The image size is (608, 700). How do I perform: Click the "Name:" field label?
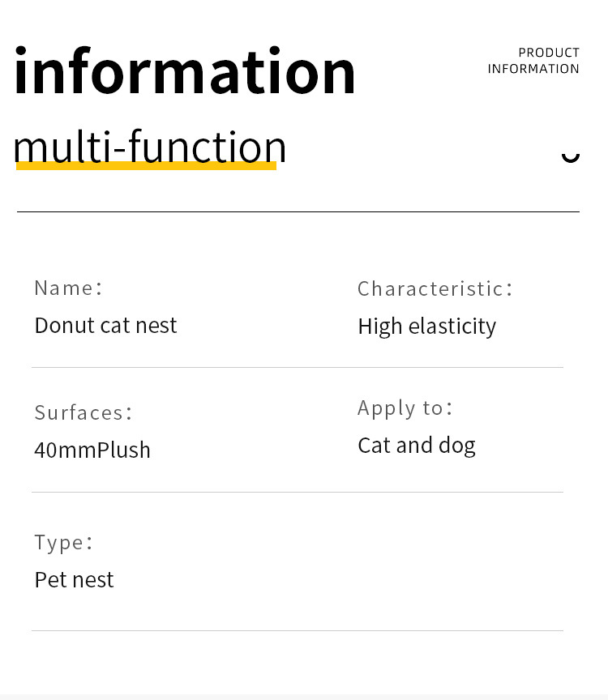(x=69, y=288)
